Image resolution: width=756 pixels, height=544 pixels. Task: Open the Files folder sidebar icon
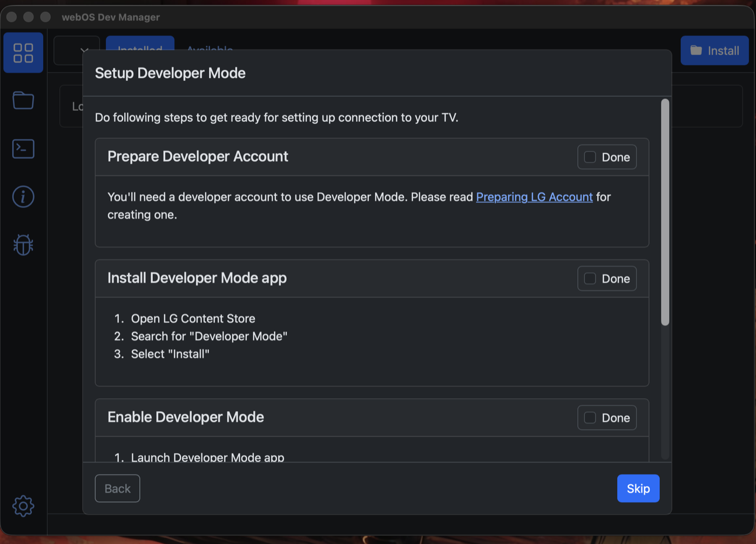pos(23,100)
